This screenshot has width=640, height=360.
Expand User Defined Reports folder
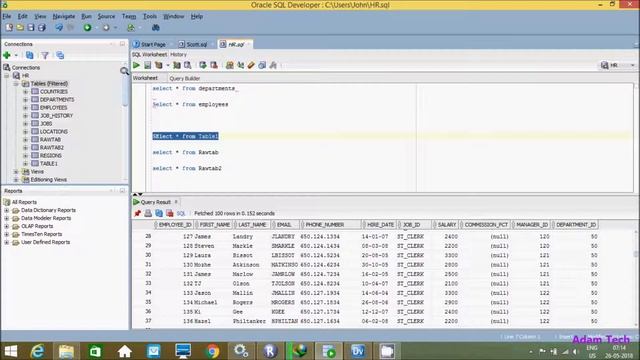coord(7,242)
